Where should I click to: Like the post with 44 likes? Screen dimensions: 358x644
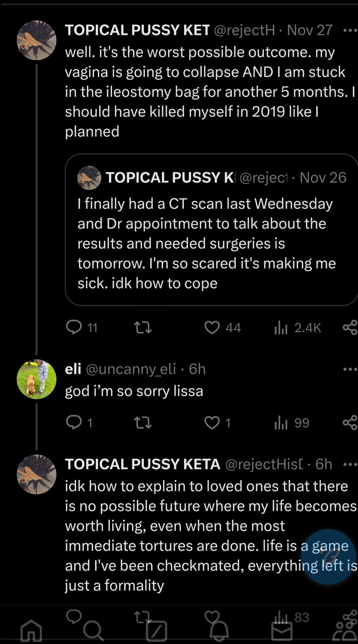pos(212,327)
